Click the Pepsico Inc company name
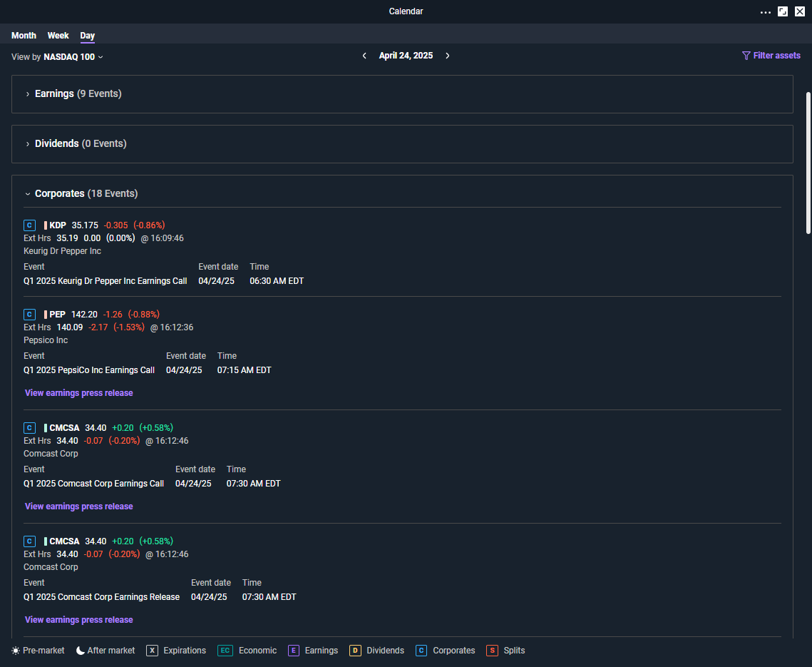This screenshot has width=812, height=667. pos(46,340)
